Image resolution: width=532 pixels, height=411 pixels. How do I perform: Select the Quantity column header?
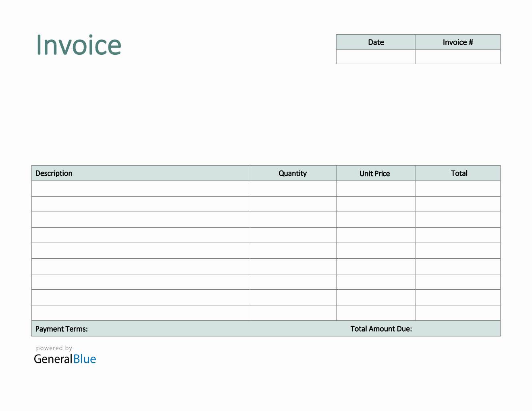click(293, 173)
